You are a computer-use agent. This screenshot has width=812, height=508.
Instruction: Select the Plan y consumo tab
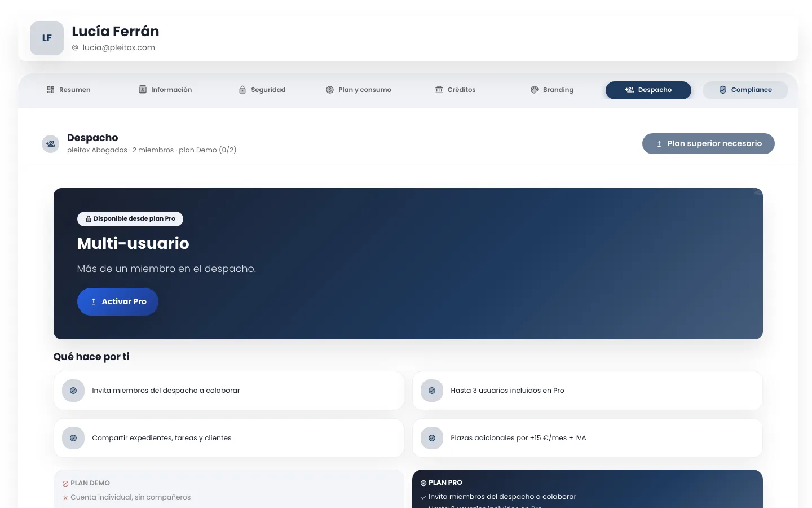click(359, 90)
